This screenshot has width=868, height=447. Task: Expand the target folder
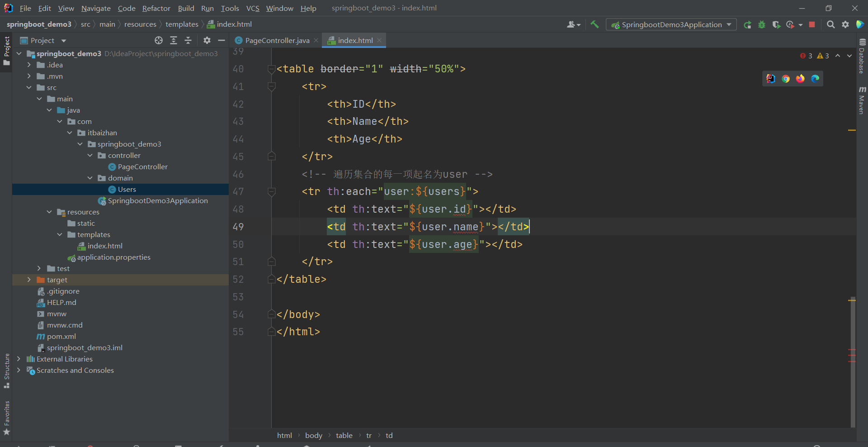29,280
